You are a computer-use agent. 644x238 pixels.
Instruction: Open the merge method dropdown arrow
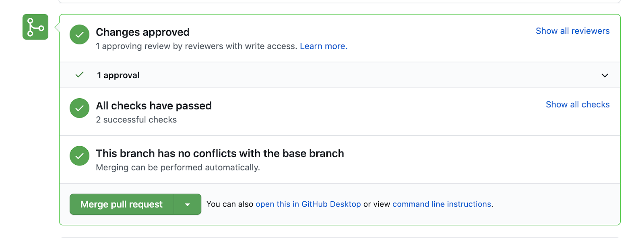[x=188, y=204]
